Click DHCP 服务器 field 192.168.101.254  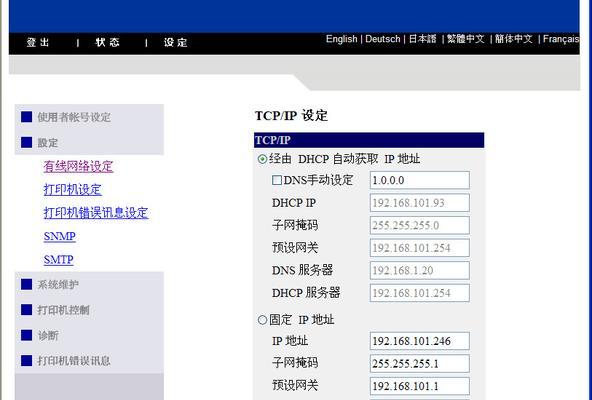(419, 293)
